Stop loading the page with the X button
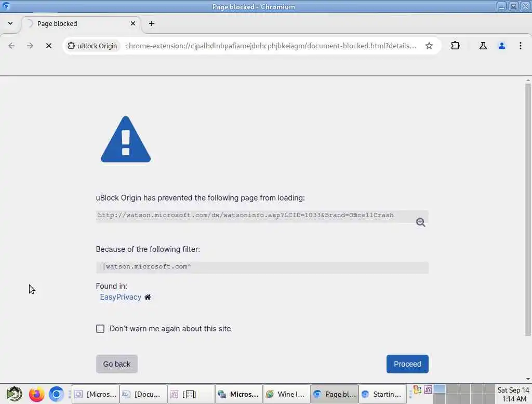532x404 pixels. coord(48,46)
